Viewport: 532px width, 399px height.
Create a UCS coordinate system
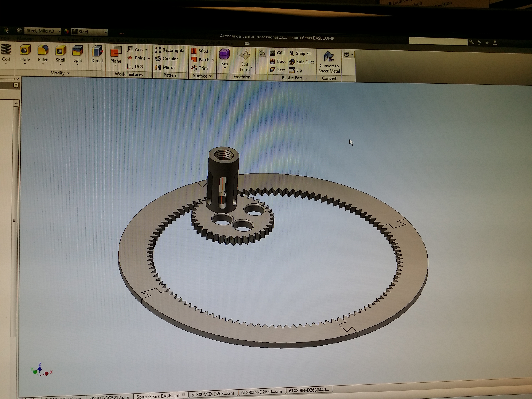tap(135, 66)
